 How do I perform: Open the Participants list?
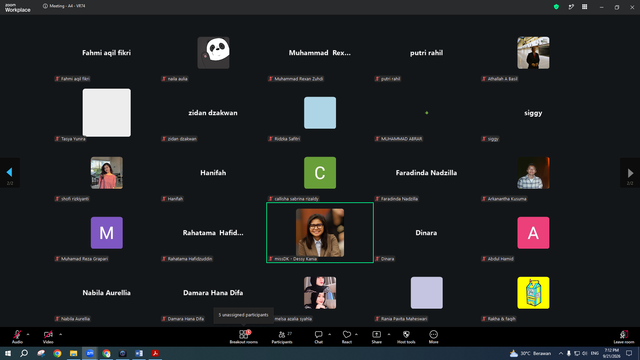282,337
